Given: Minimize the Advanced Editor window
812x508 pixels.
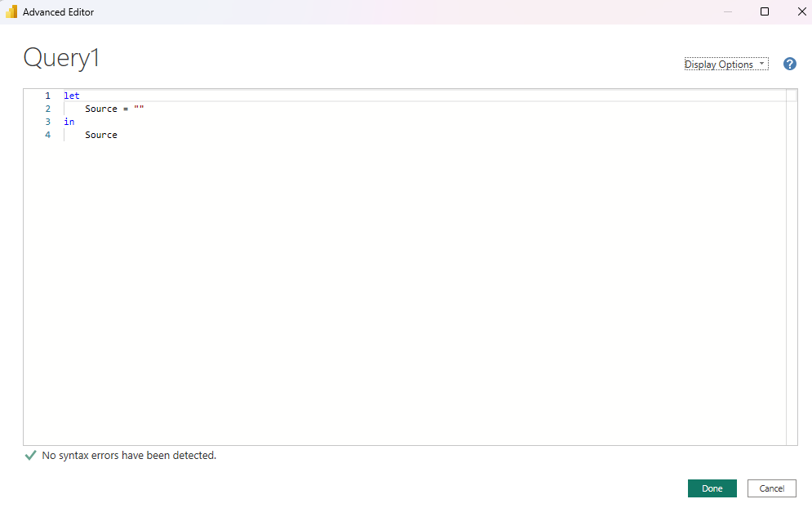Looking at the screenshot, I should click(x=726, y=11).
